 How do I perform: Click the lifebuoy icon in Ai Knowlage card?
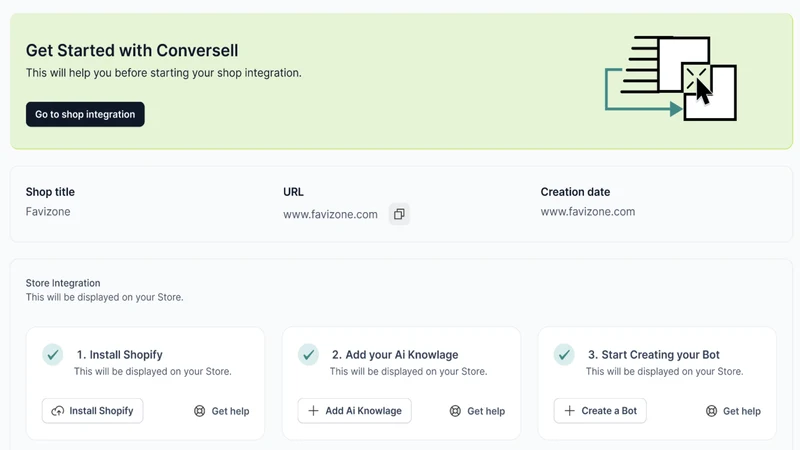pos(455,411)
